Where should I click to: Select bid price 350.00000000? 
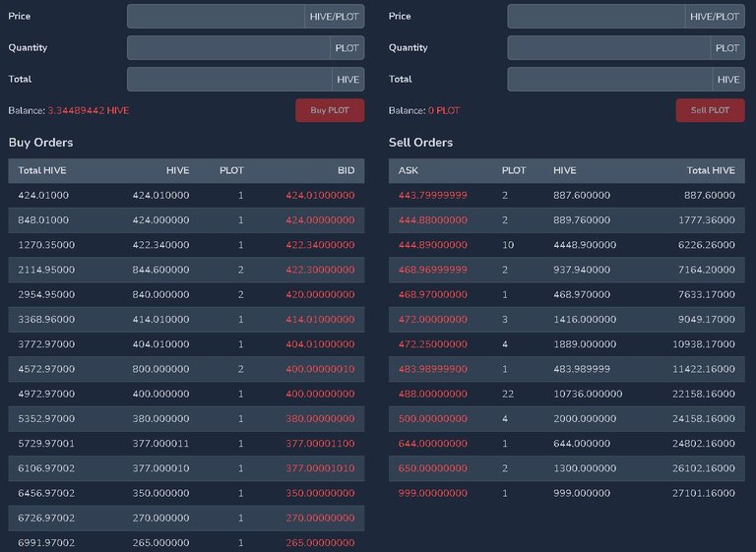320,493
